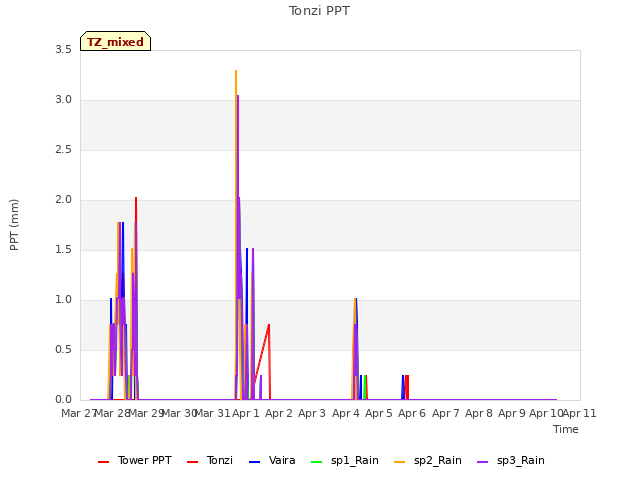Click the Apr 8 x-axis tick label
Screen dimensions: 640x480
pos(479,413)
